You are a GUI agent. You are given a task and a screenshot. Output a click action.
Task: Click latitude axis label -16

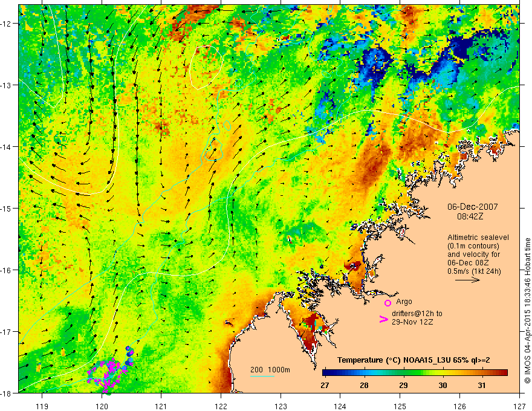(6, 270)
